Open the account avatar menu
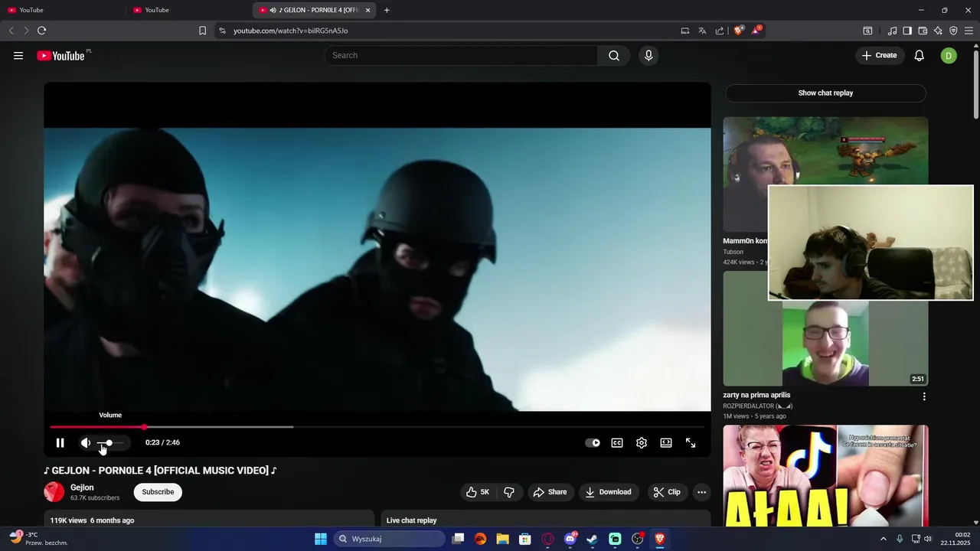 949,55
